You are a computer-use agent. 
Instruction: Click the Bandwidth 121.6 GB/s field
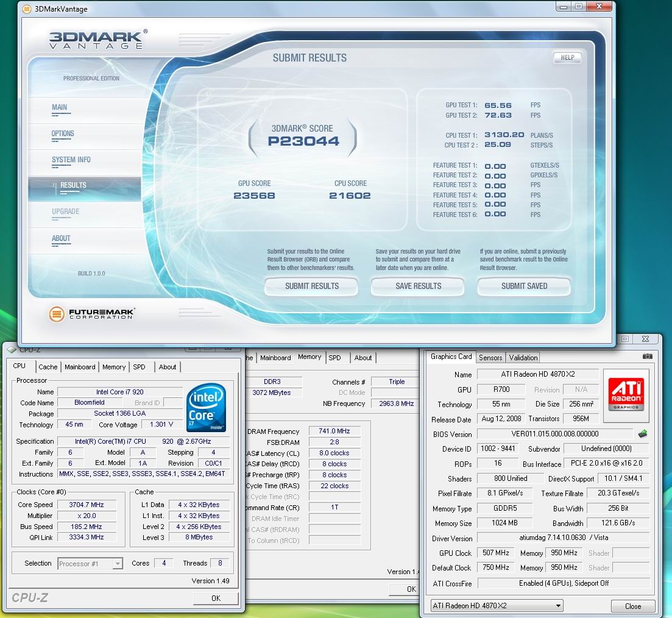(618, 523)
